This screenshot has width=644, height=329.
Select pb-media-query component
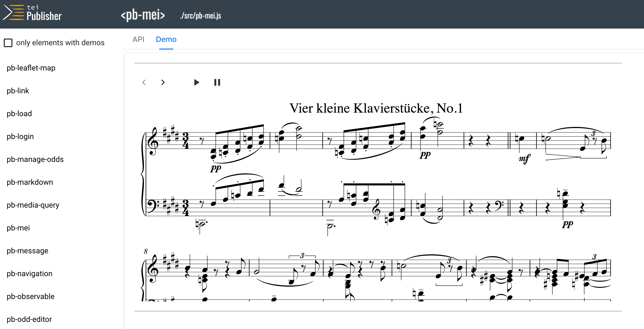click(x=33, y=205)
